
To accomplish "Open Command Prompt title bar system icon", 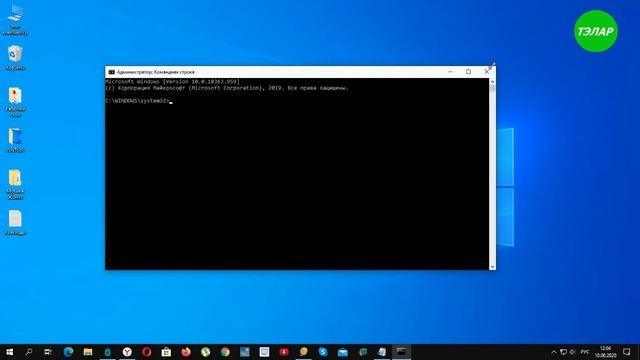I will point(111,72).
